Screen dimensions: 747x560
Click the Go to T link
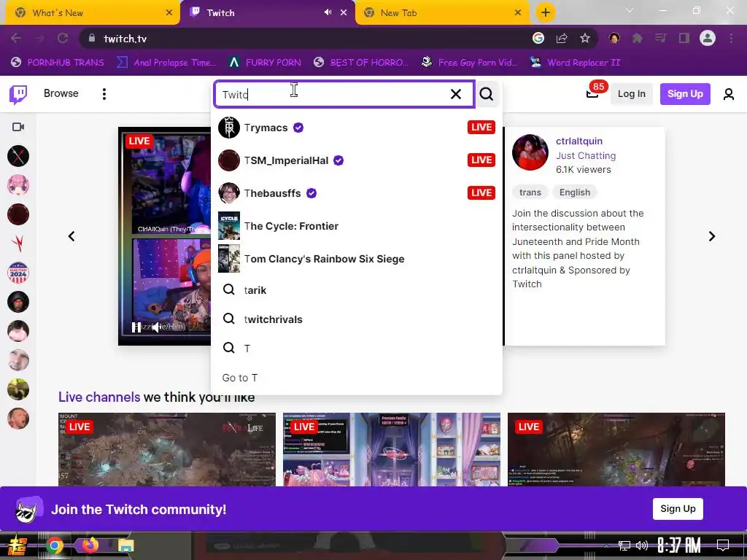[239, 378]
